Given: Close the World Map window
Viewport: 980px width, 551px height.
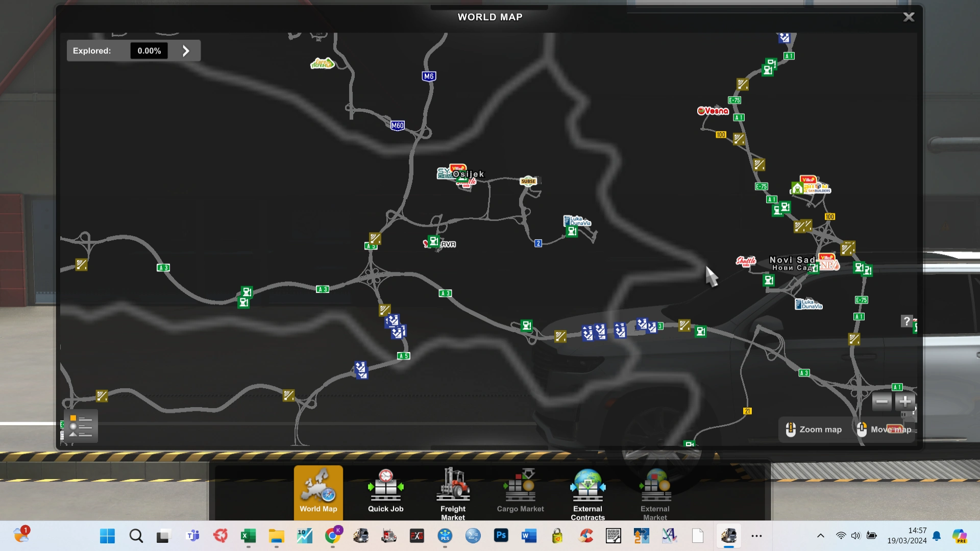Looking at the screenshot, I should click(909, 17).
